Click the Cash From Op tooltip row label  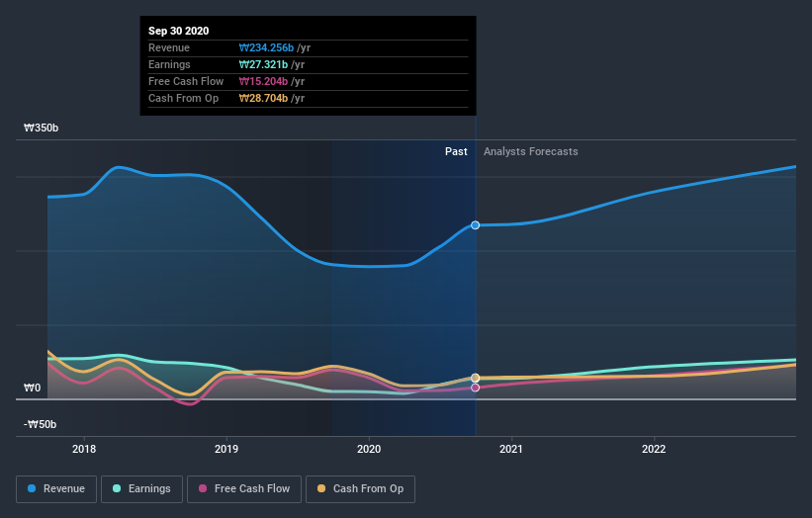tap(183, 98)
